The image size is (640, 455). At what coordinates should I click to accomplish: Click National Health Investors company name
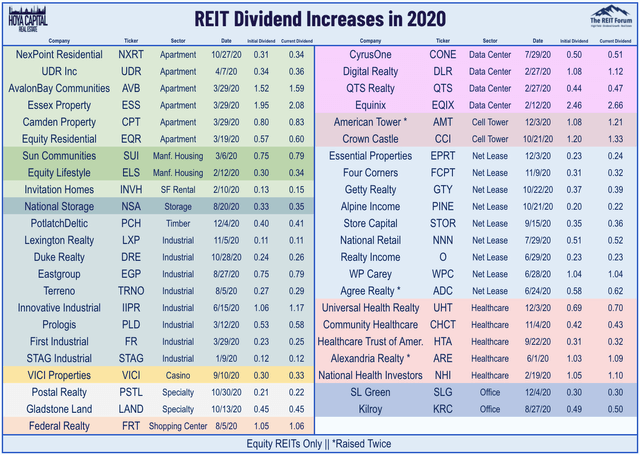tap(370, 376)
